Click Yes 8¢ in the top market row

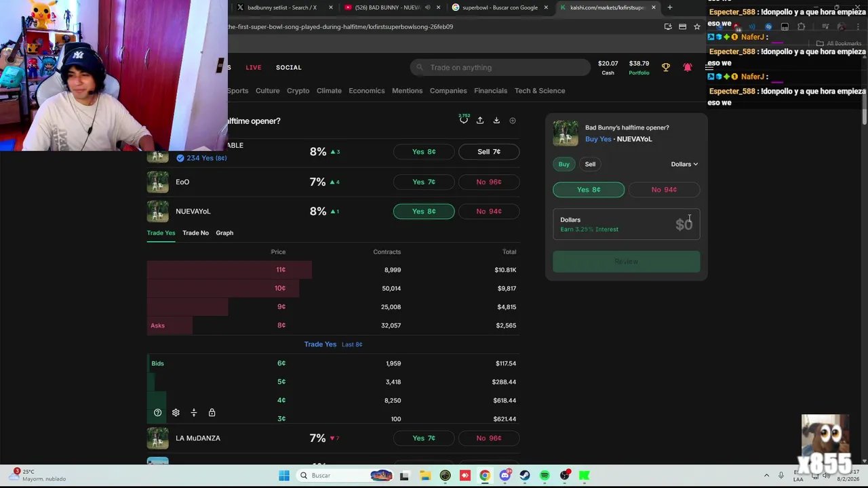click(x=424, y=152)
